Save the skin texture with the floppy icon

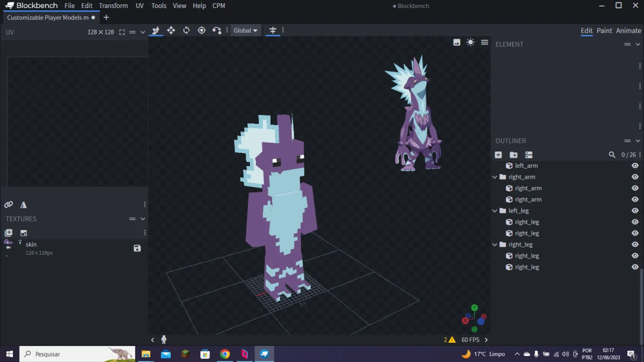click(x=137, y=248)
